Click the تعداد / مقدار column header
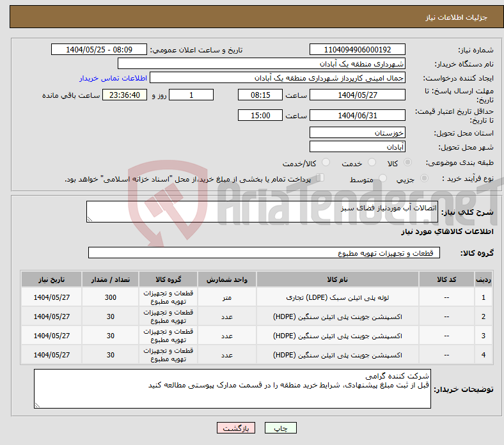The width and height of the screenshot is (504, 445). coord(110,279)
